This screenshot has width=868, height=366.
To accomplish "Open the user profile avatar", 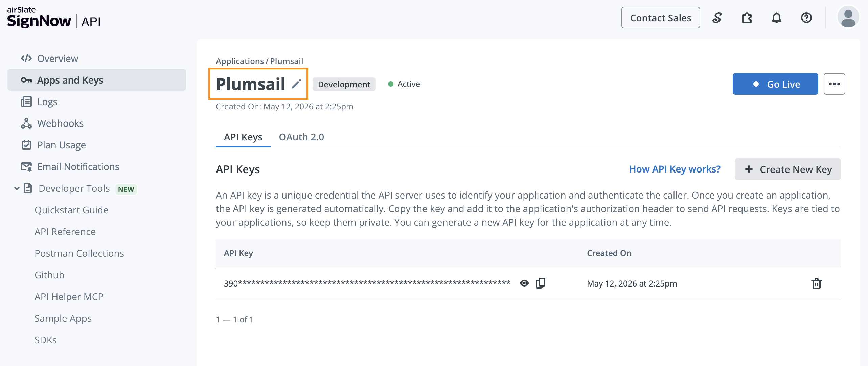I will 848,17.
